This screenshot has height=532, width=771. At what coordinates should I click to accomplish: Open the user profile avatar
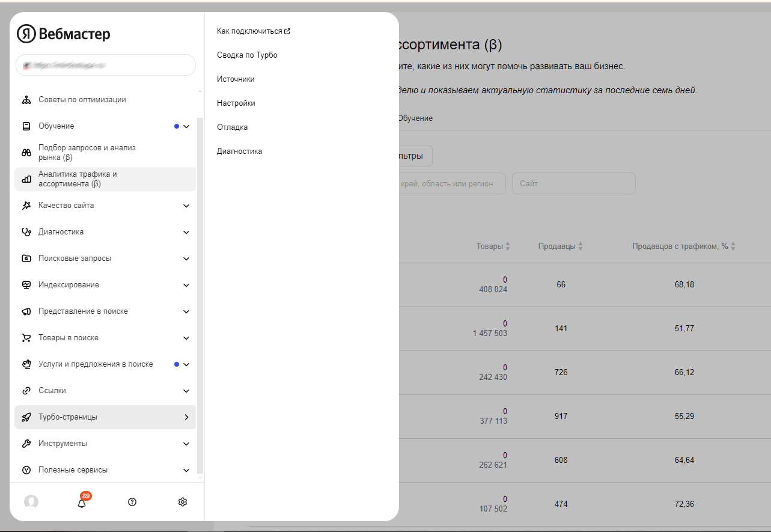point(31,502)
